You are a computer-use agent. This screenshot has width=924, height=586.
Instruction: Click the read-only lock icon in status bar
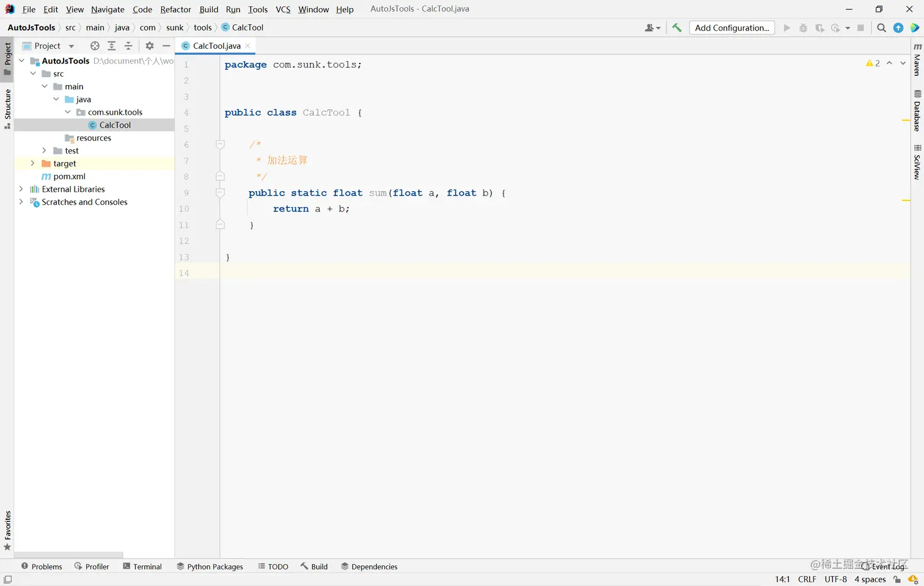897,579
